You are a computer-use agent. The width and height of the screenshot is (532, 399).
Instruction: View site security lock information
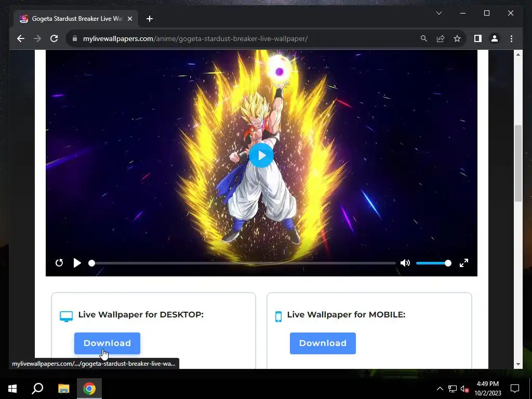point(75,38)
